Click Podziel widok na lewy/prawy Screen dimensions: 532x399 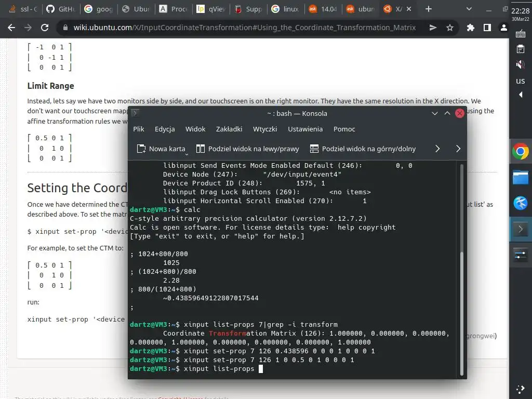[x=248, y=149]
